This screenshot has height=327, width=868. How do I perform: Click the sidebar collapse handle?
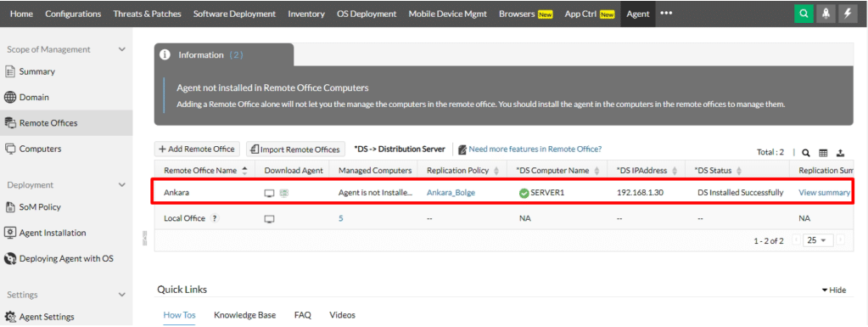point(145,238)
